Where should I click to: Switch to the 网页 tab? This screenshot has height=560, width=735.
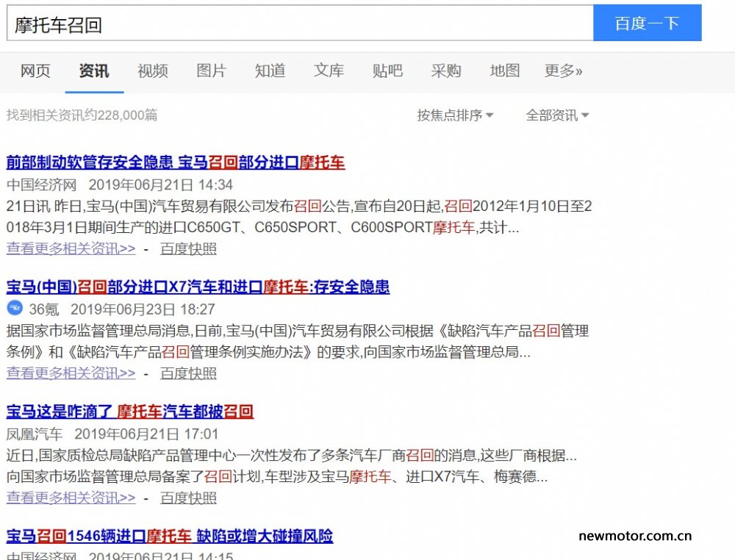point(35,71)
